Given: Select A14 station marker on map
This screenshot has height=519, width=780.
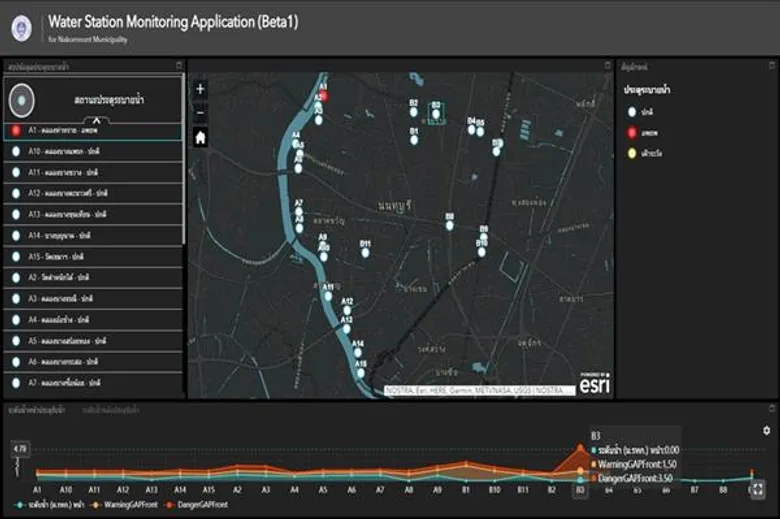Looking at the screenshot, I should (358, 353).
